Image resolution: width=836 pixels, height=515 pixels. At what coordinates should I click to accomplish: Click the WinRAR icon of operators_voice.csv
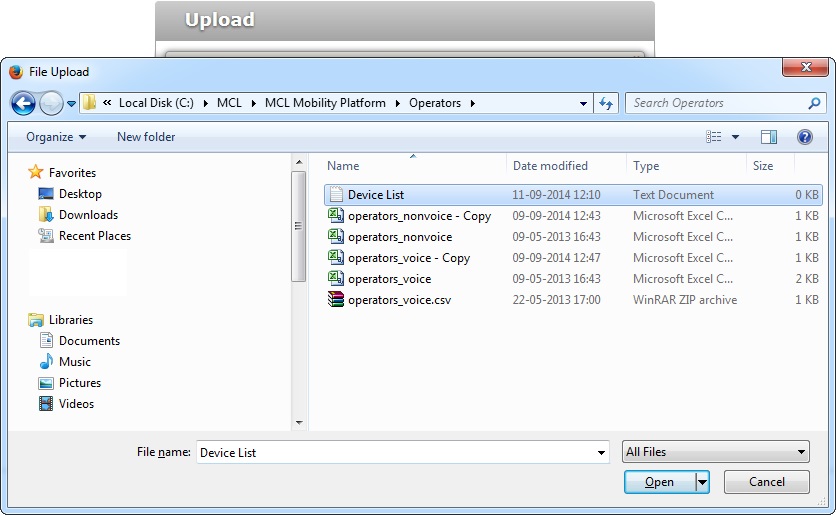click(336, 300)
